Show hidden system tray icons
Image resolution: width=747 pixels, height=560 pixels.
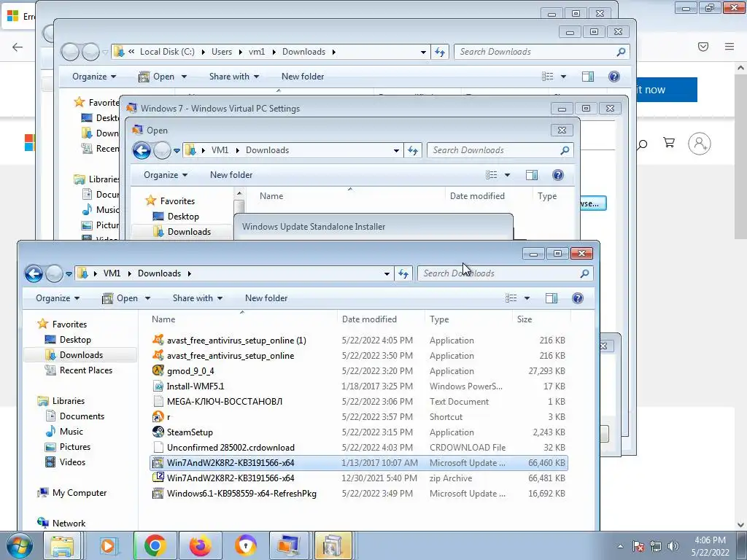620,546
